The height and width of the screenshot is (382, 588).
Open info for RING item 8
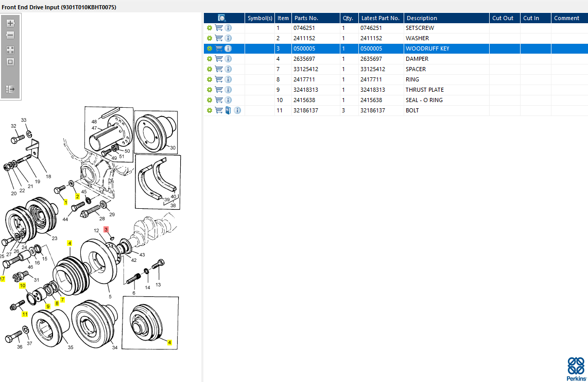pos(228,79)
